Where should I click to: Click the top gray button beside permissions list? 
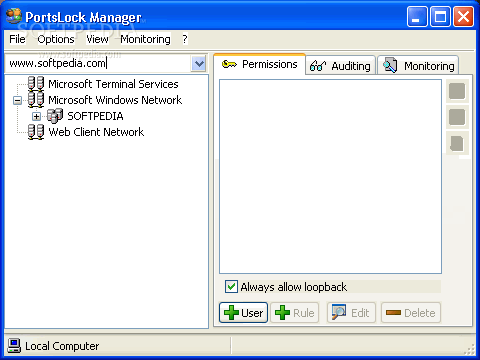point(457,91)
